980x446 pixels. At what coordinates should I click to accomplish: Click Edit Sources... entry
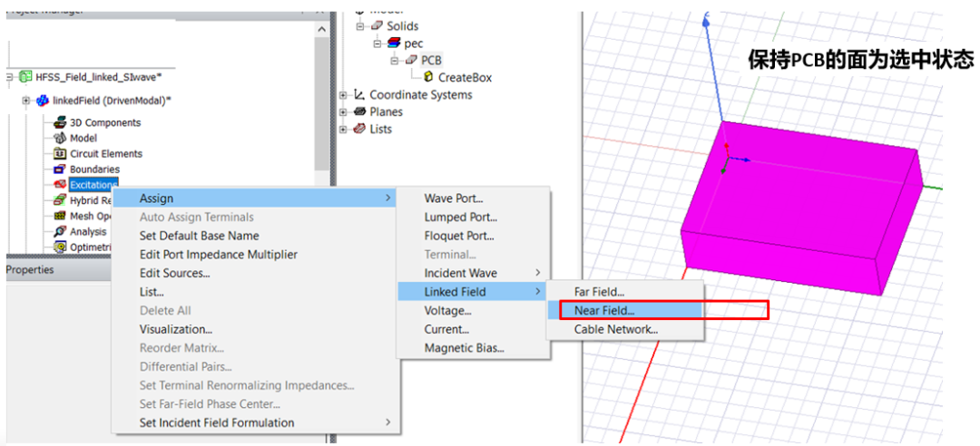pos(254,273)
